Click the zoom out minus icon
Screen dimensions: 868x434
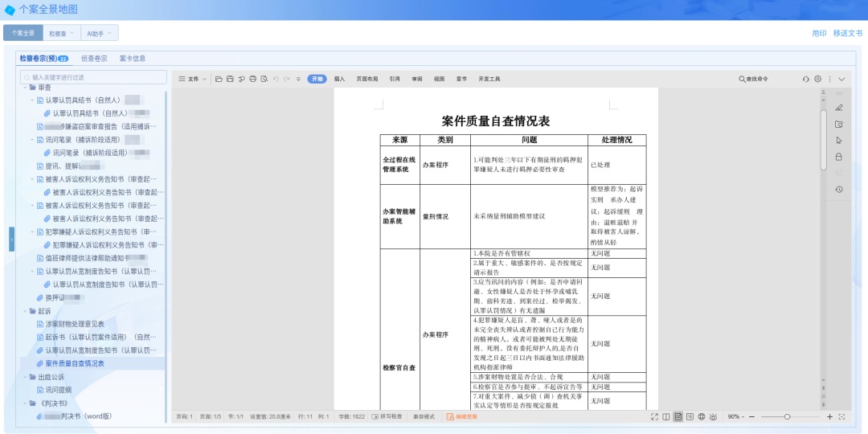[x=751, y=417]
